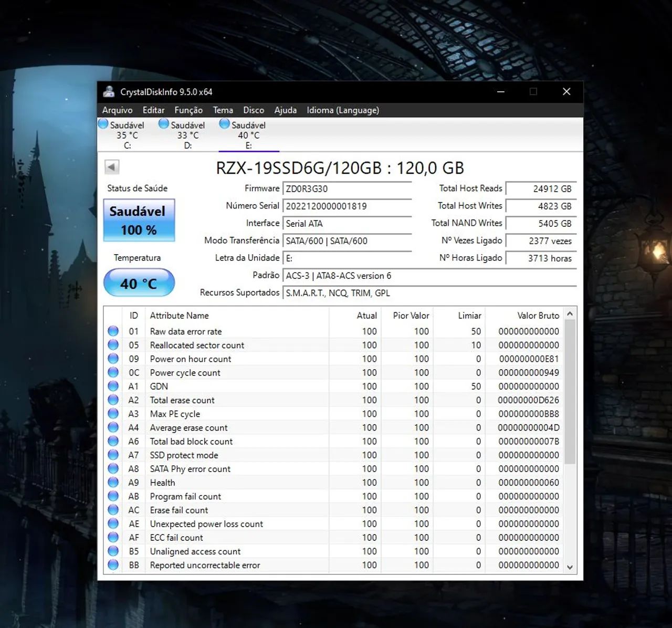Click status icon of Reported uncorrectable error row
The width and height of the screenshot is (672, 628).
[x=113, y=564]
